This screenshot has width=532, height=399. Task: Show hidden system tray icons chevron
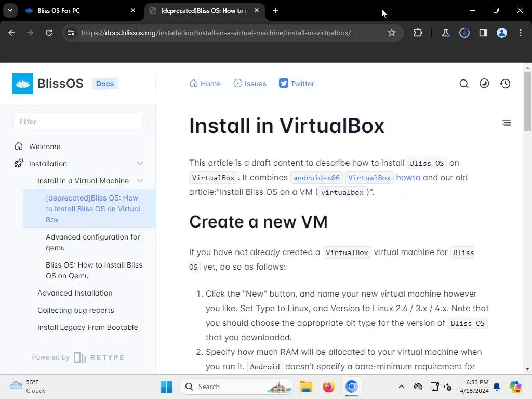tap(402, 387)
